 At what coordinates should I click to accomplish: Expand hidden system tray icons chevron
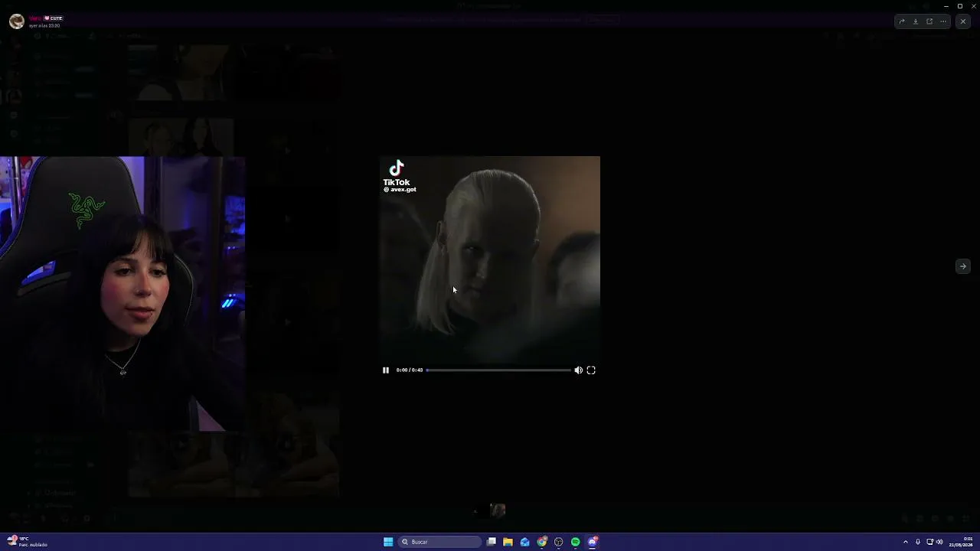[906, 542]
